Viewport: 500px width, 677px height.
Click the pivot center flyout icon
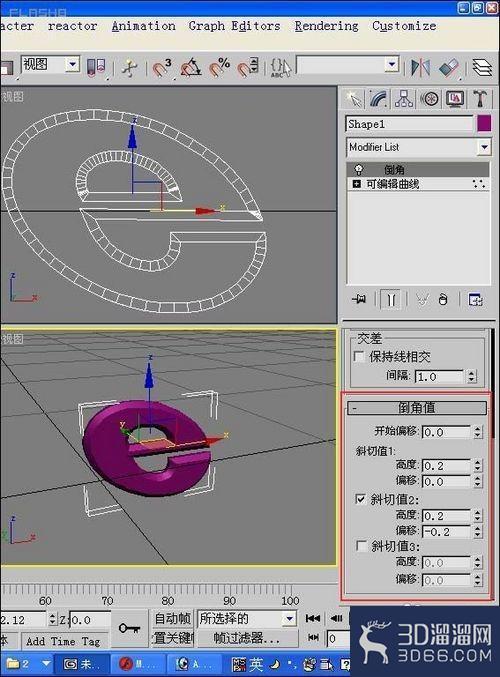pyautogui.click(x=96, y=67)
